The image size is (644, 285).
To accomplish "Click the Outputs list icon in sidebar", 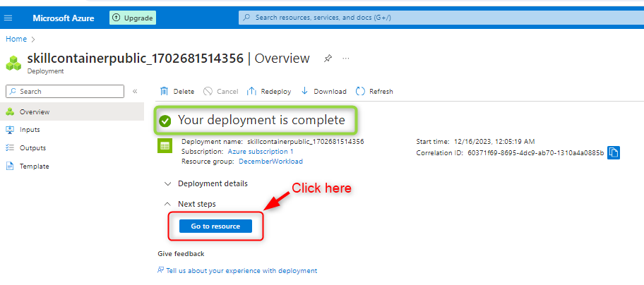I will click(11, 148).
